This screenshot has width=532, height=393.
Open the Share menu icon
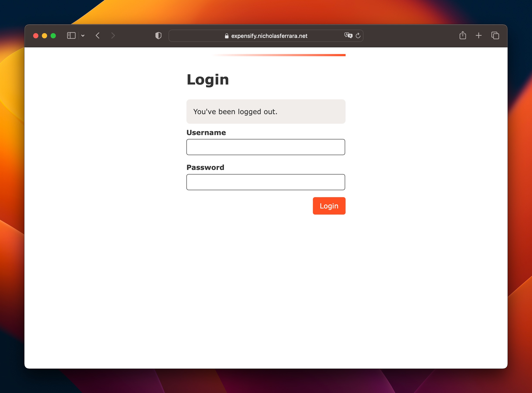coord(462,36)
